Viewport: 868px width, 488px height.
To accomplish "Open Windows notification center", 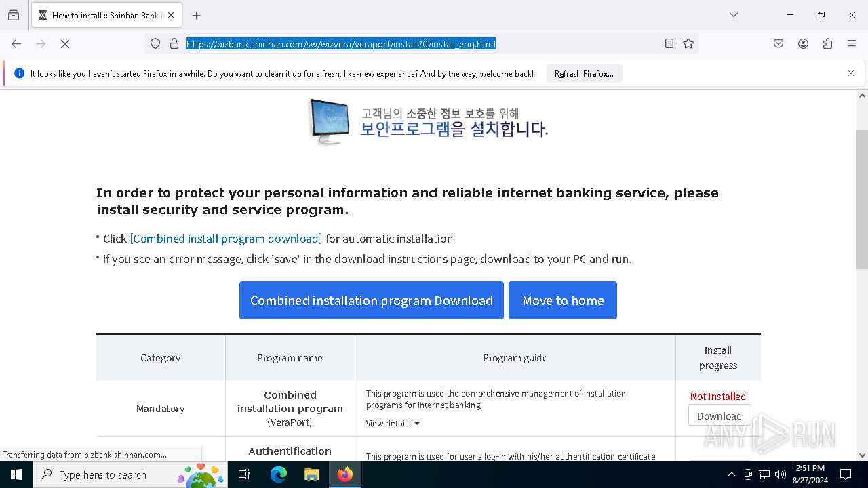I will point(846,474).
